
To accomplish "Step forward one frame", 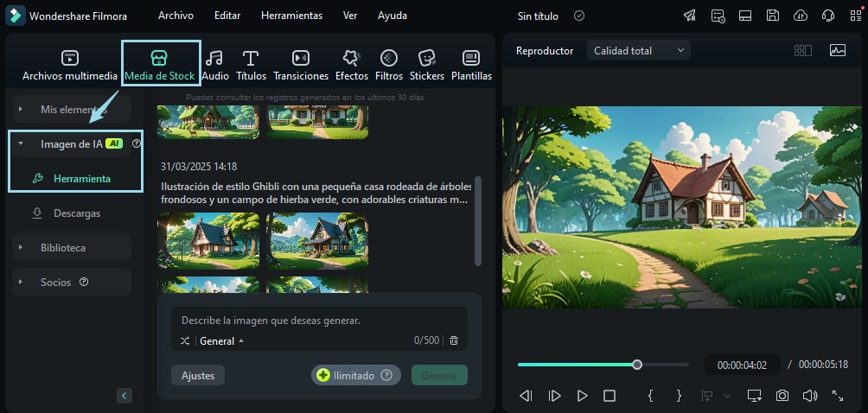I will [554, 396].
